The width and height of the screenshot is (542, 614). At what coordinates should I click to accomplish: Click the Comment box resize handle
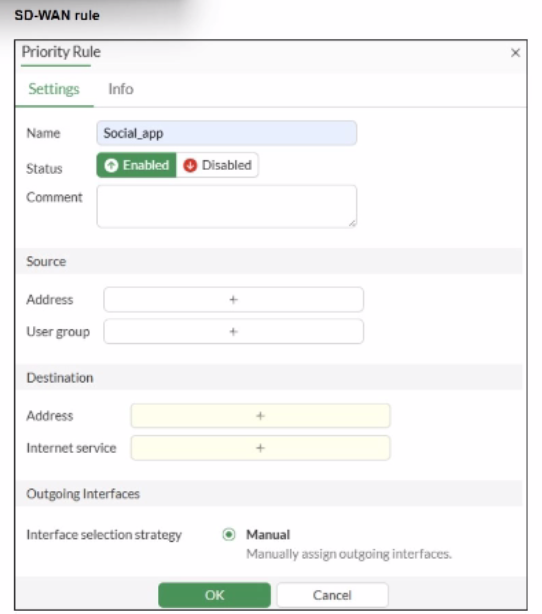(352, 224)
